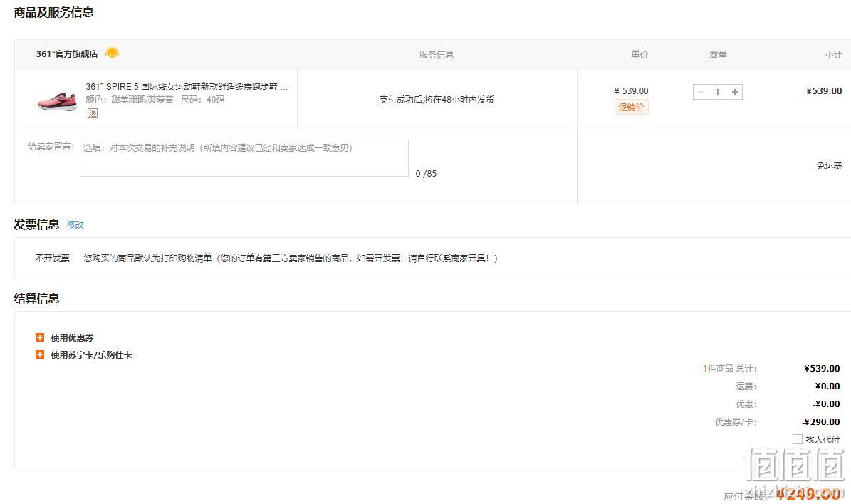Click the 小计 column header
Screen dimensions: 851x504
[x=834, y=54]
